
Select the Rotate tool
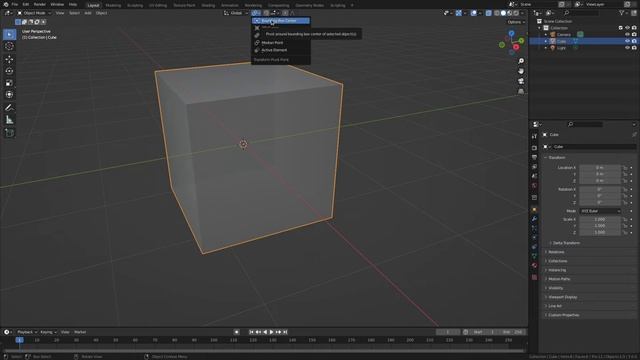coord(9,71)
